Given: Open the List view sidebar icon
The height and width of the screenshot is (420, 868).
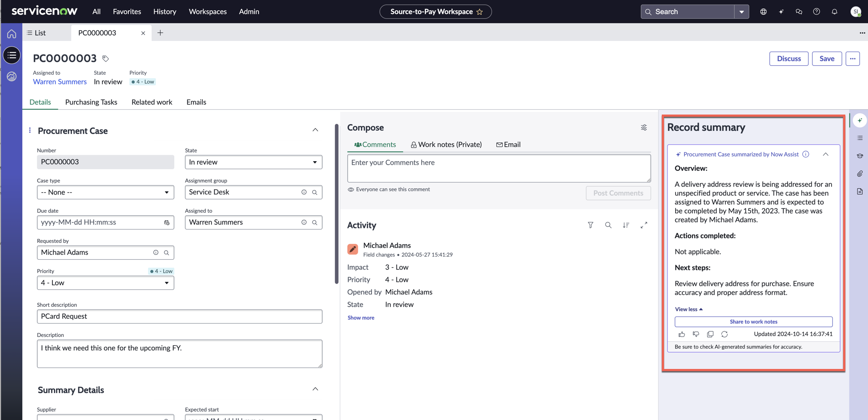Looking at the screenshot, I should point(12,55).
